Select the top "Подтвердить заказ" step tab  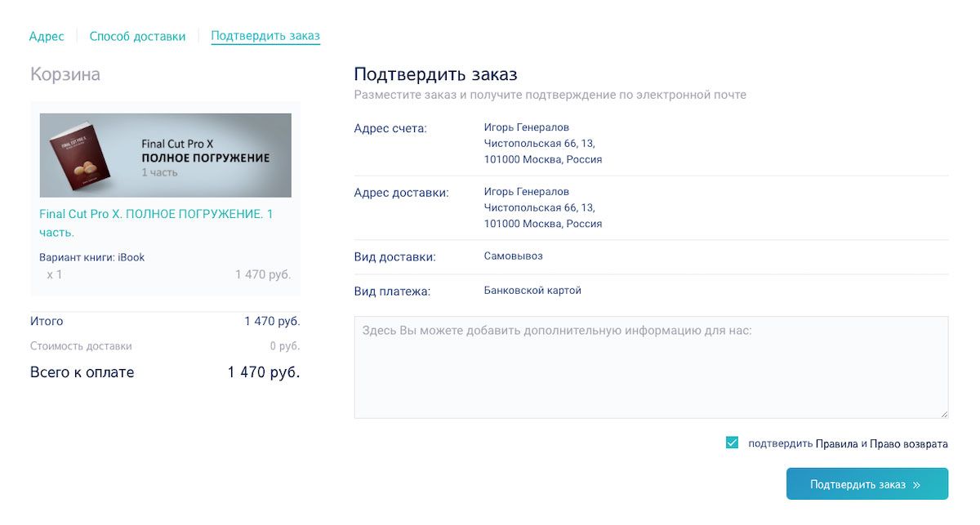click(265, 37)
